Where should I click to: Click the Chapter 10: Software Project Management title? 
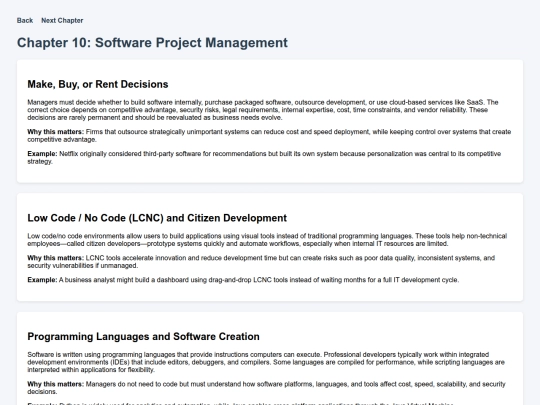(152, 43)
